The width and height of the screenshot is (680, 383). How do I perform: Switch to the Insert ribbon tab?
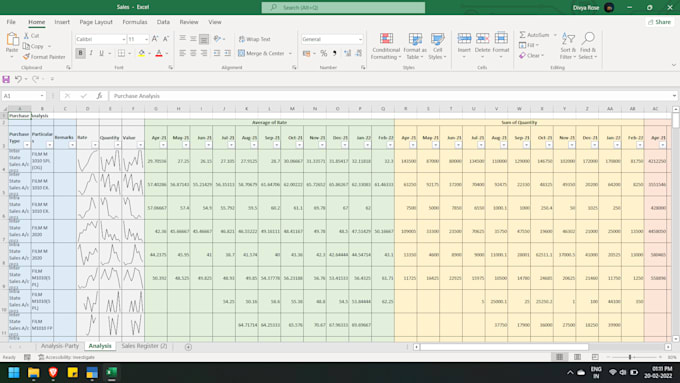(62, 22)
